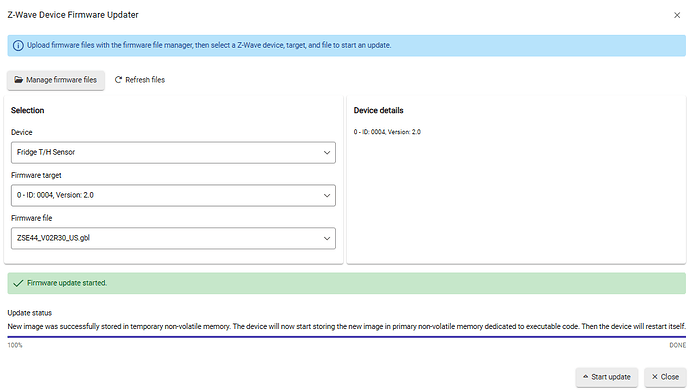Screen dimensions: 690x390
Task: Open the Device dropdown showing Fridge T/H Sensor
Action: point(173,152)
